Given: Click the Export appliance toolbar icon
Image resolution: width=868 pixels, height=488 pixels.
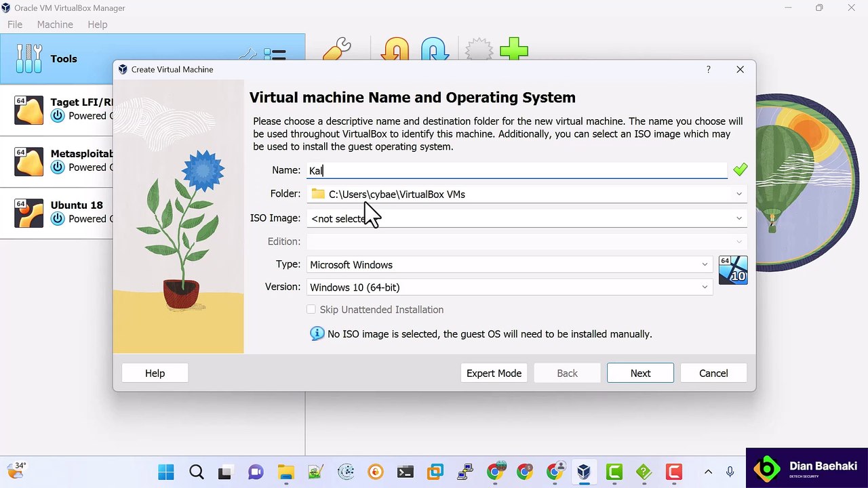Looking at the screenshot, I should click(x=435, y=49).
